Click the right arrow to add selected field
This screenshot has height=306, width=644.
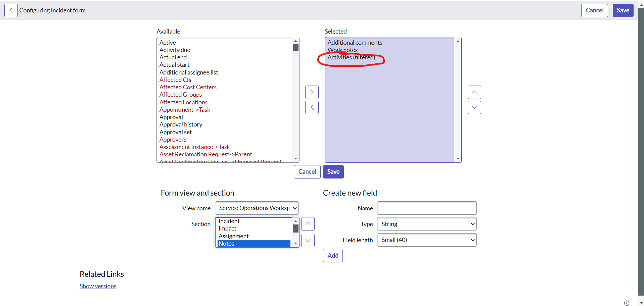312,92
